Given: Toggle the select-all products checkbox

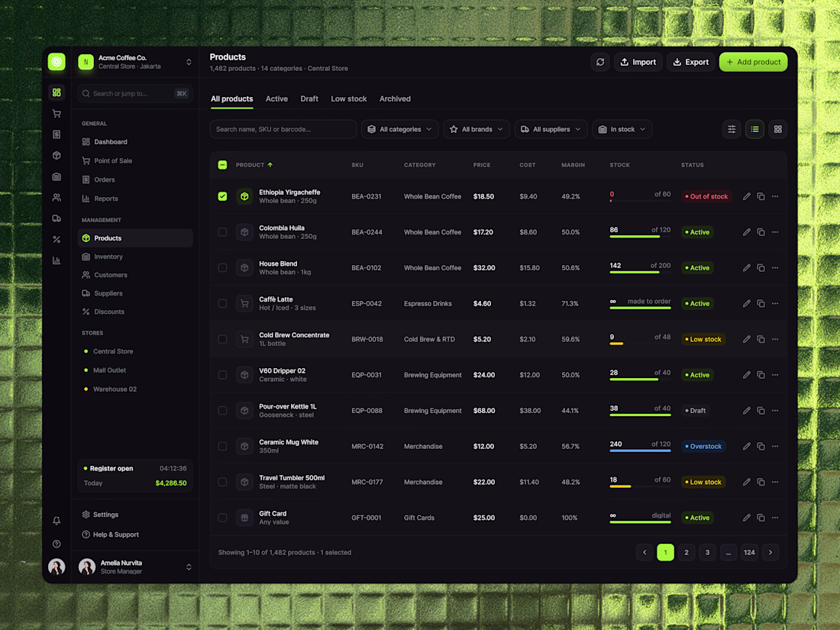Looking at the screenshot, I should point(222,165).
